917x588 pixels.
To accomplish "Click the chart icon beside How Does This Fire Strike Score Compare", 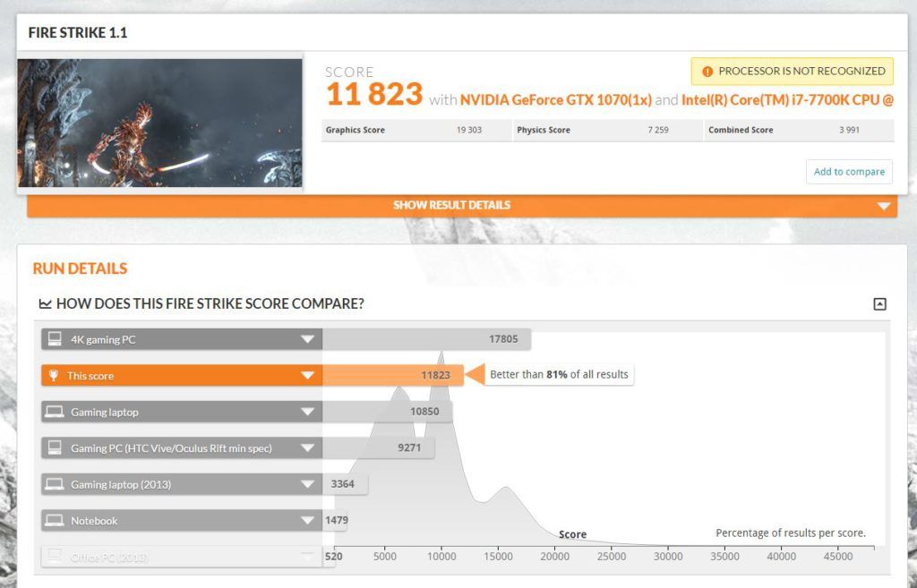I will (45, 304).
